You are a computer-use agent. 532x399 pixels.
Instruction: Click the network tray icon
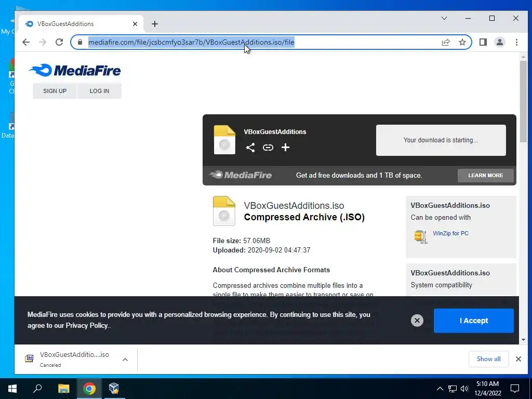coord(453,389)
